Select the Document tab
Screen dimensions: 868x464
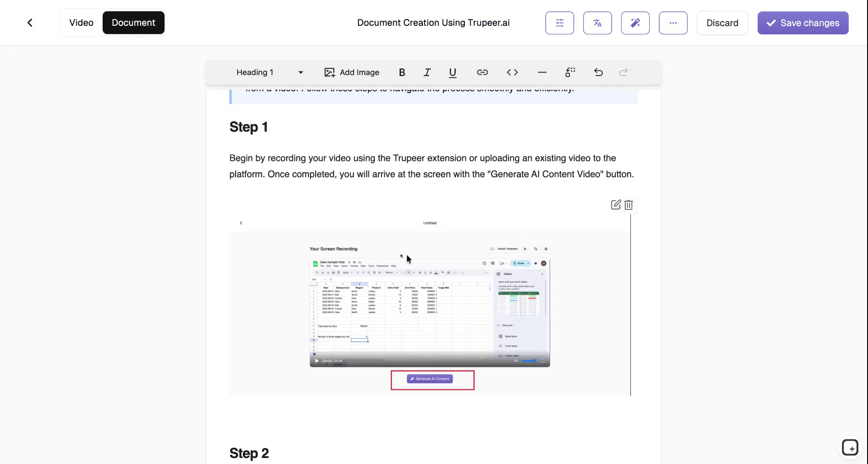(133, 23)
